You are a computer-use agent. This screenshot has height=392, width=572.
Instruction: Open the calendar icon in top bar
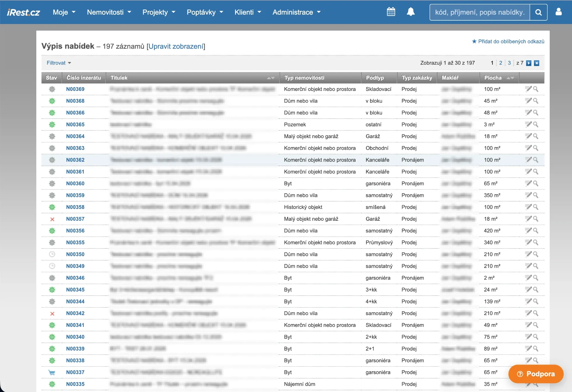click(x=391, y=12)
